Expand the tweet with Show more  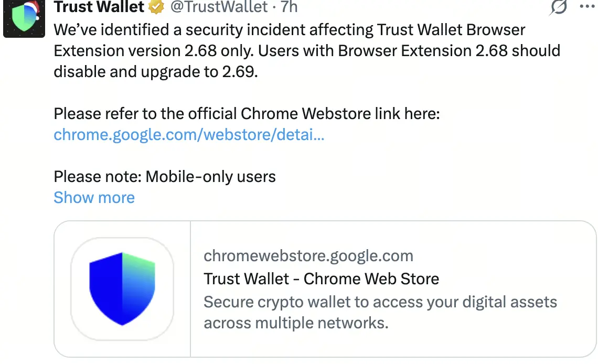(94, 198)
